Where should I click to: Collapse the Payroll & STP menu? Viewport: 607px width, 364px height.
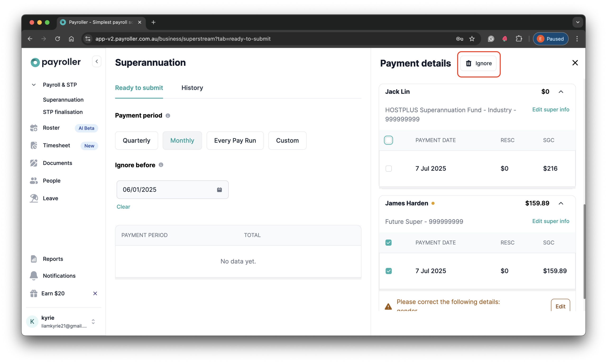[34, 85]
